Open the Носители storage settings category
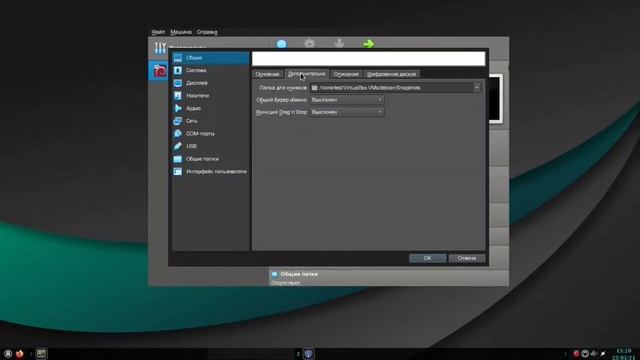This screenshot has width=640, height=360. point(210,96)
